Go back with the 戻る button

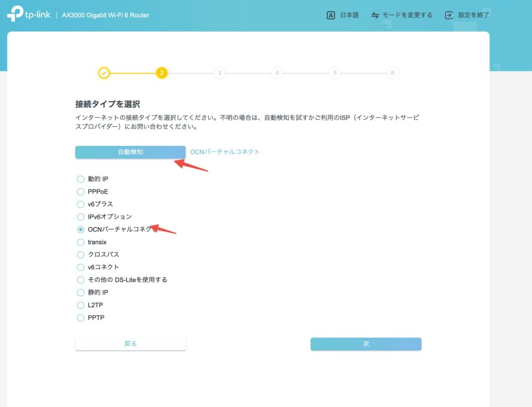(130, 344)
